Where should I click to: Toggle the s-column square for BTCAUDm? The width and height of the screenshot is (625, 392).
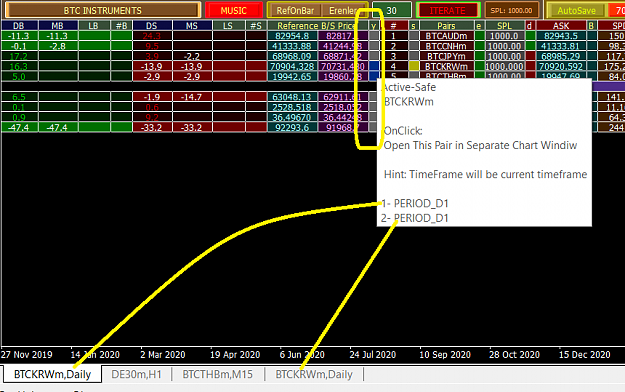(414, 35)
